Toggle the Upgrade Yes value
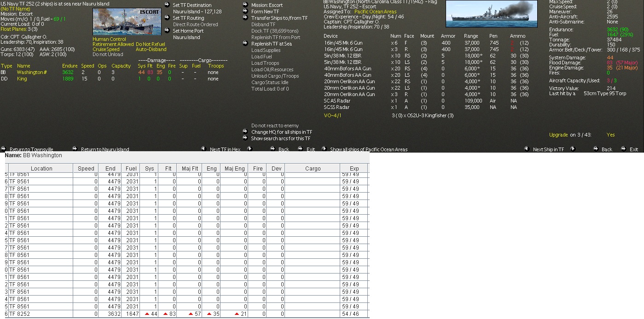The image size is (644, 319). coord(611,135)
